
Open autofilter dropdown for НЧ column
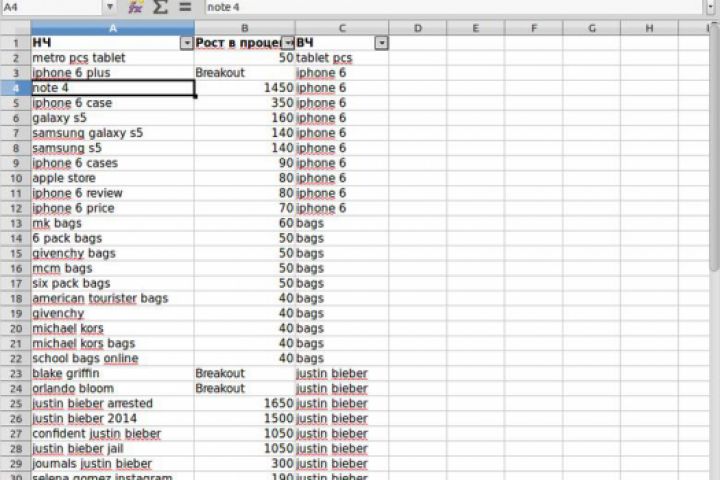pos(186,43)
